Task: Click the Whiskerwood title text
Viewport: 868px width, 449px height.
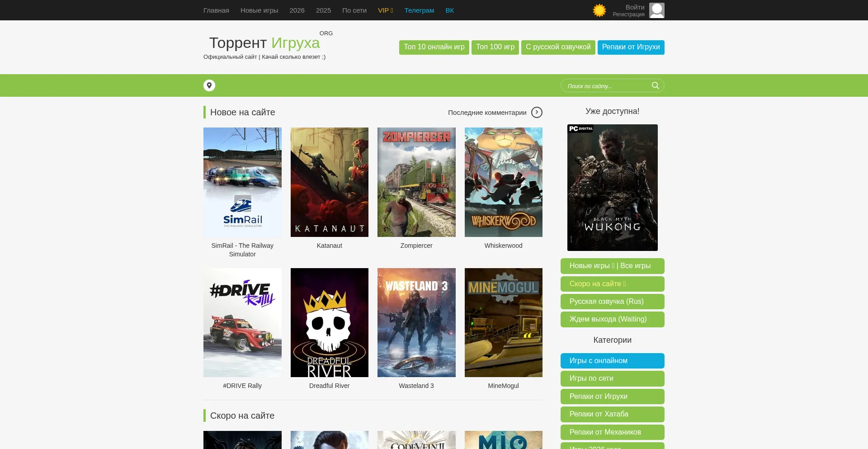Action: pyautogui.click(x=504, y=246)
